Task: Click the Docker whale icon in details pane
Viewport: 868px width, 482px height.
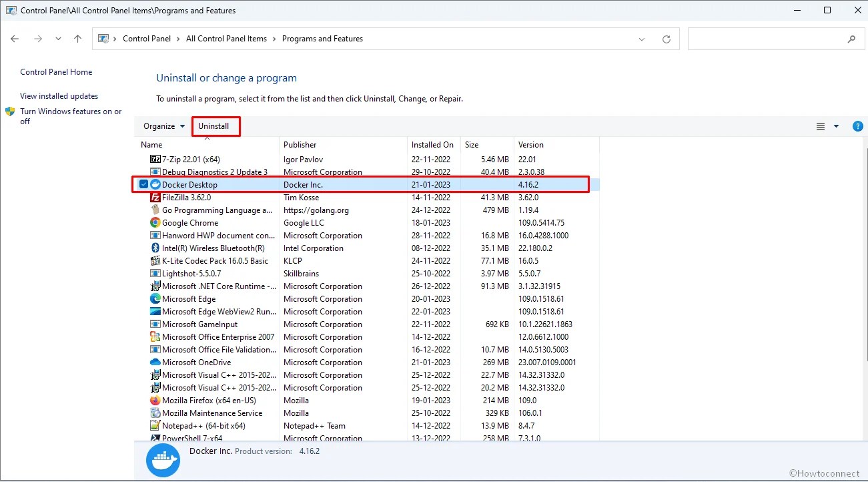Action: [163, 460]
